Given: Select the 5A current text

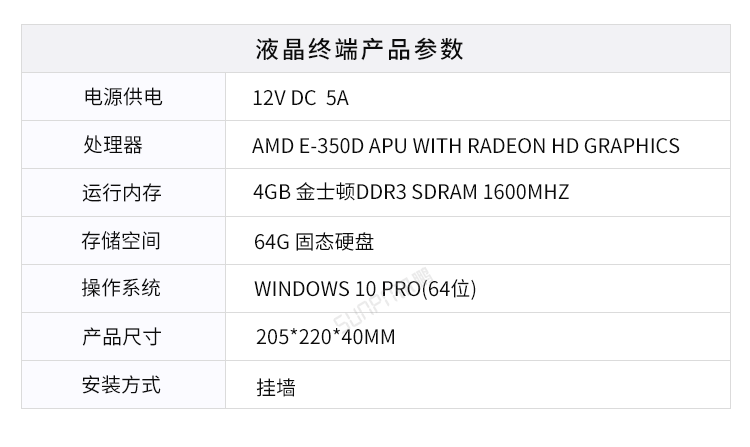Looking at the screenshot, I should [337, 98].
